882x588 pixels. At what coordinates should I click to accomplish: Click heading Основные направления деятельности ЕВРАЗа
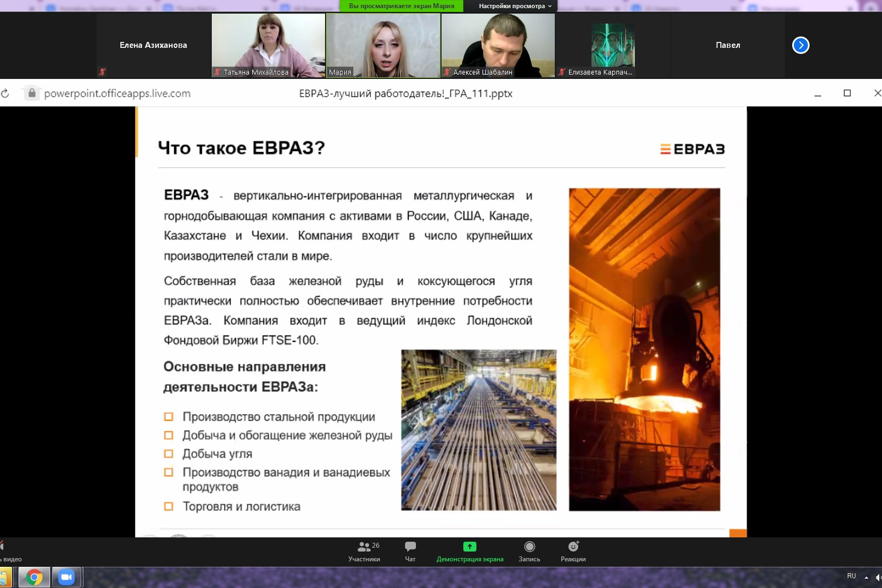[x=244, y=377]
